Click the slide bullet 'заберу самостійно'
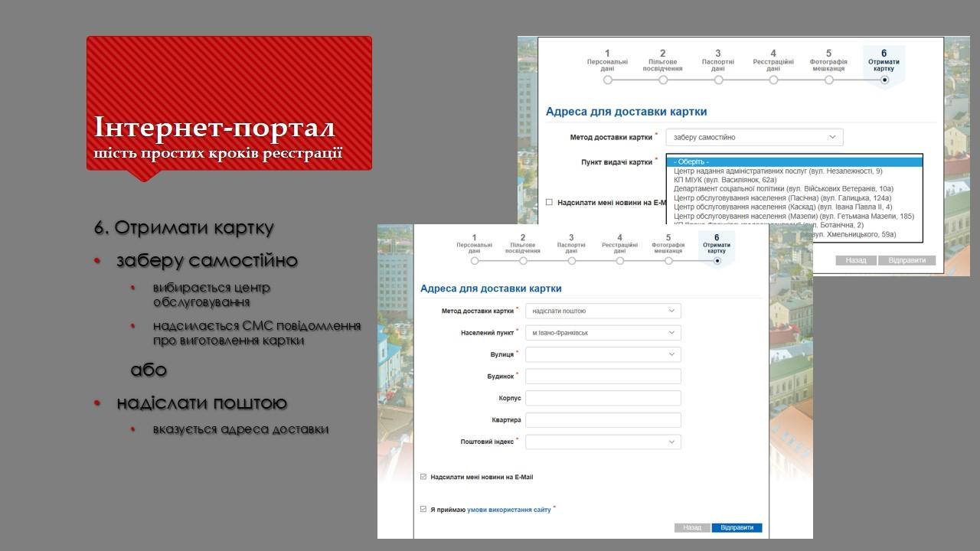Screen dimensions: 980x551 coord(207,261)
